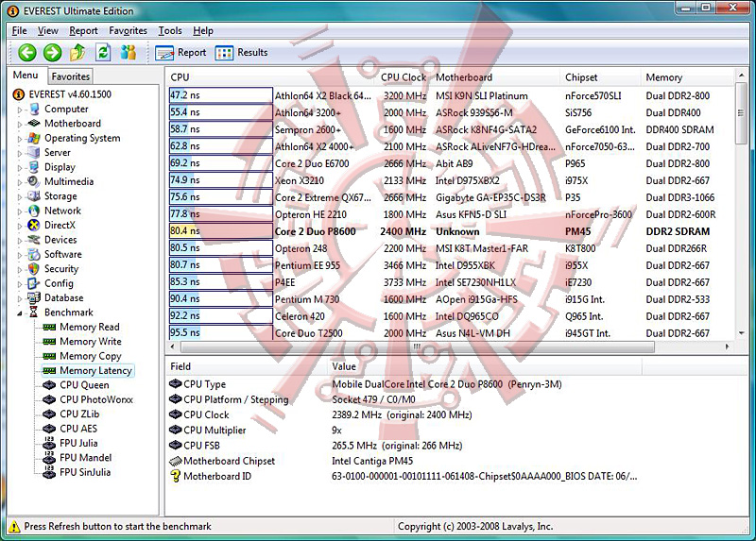Expand the Storage tree node arrow
The image size is (756, 541).
[x=20, y=196]
